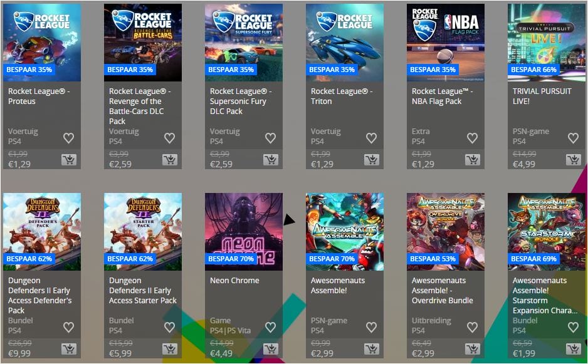Toggle wishlist heart for Dungeon Defenders Defender's Pack

[x=68, y=327]
